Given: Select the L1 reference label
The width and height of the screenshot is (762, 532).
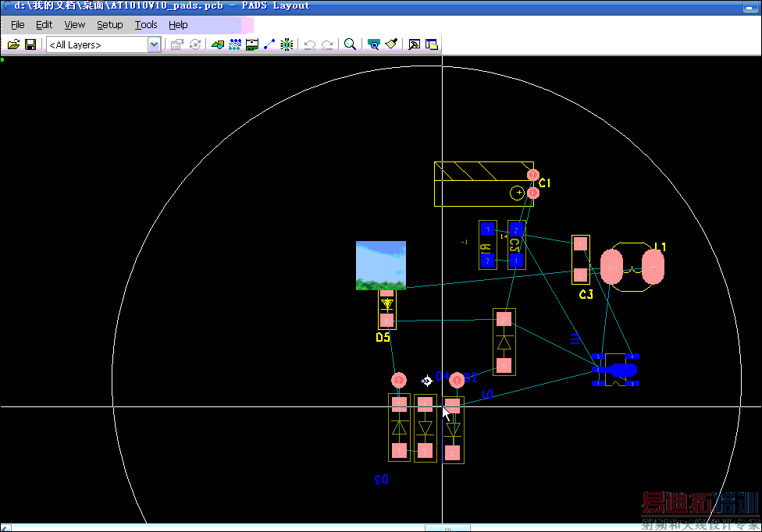Looking at the screenshot, I should (x=660, y=247).
